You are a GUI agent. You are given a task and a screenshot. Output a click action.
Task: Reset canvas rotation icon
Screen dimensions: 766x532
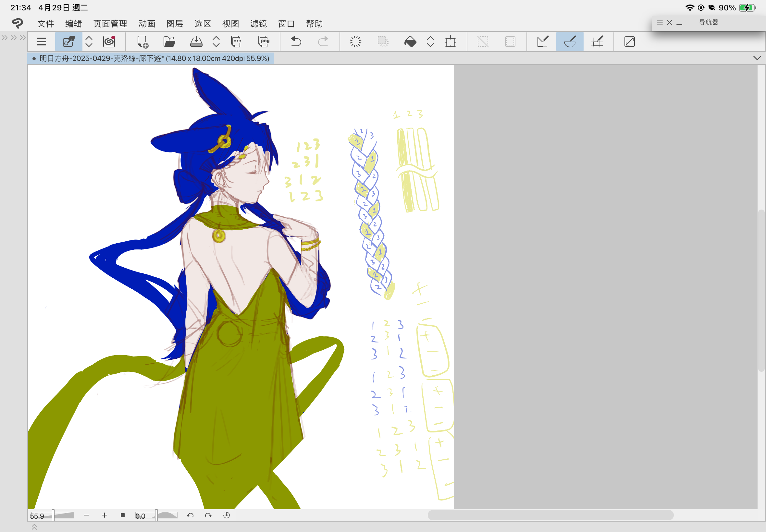(227, 515)
